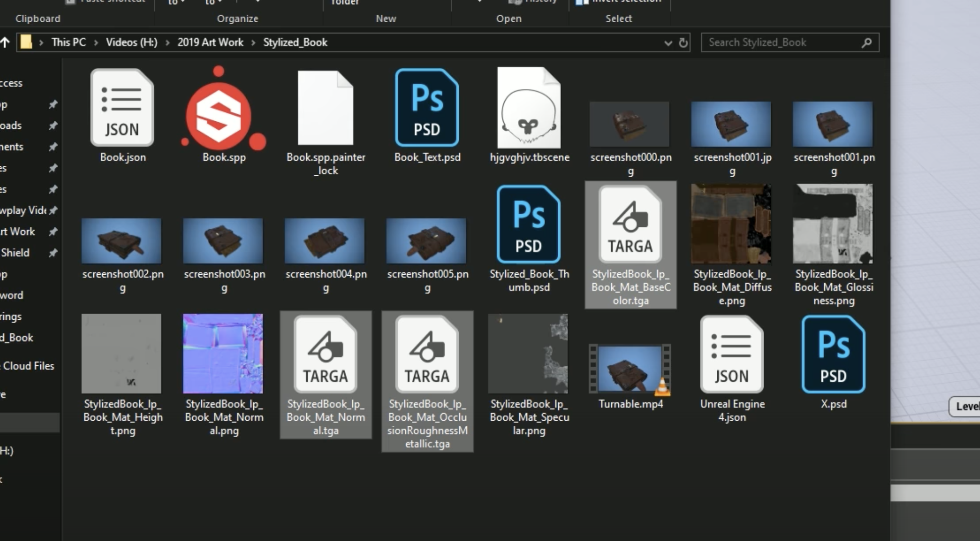Expand the chevron after 2019 Art Work
The image size is (980, 541).
pos(253,43)
